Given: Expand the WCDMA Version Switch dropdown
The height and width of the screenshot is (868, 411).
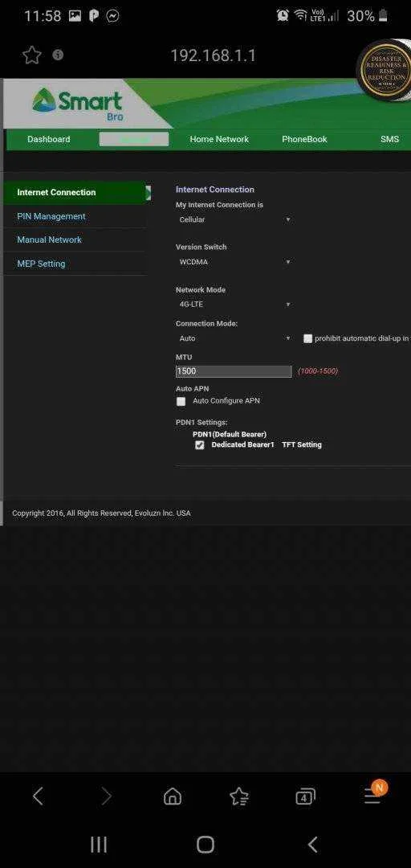Looking at the screenshot, I should tap(234, 262).
